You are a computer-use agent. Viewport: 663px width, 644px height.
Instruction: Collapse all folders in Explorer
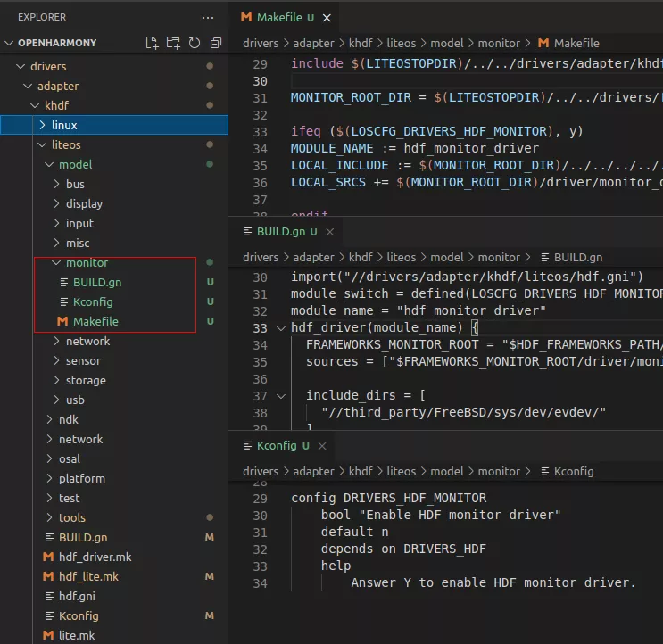pos(216,43)
